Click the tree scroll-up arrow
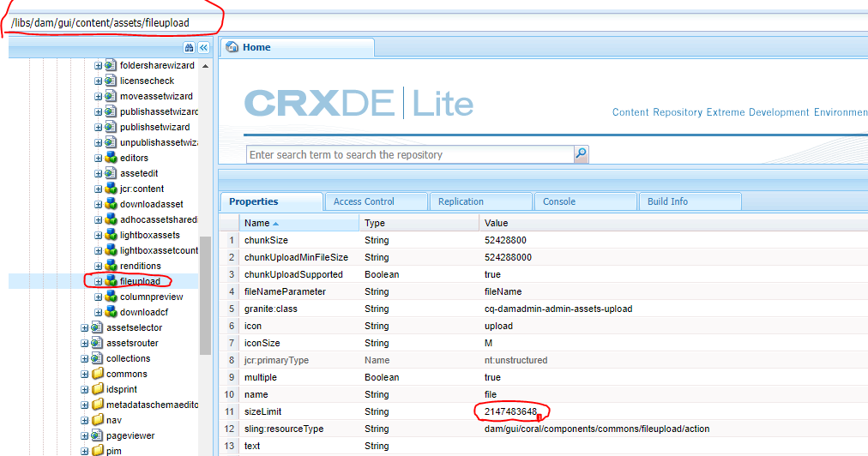Image resolution: width=868 pixels, height=456 pixels. [x=205, y=66]
